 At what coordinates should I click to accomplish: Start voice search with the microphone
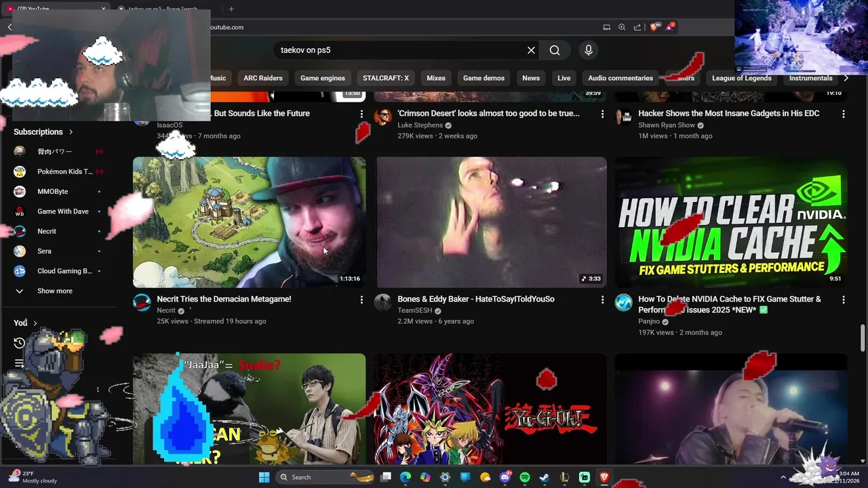coord(589,50)
